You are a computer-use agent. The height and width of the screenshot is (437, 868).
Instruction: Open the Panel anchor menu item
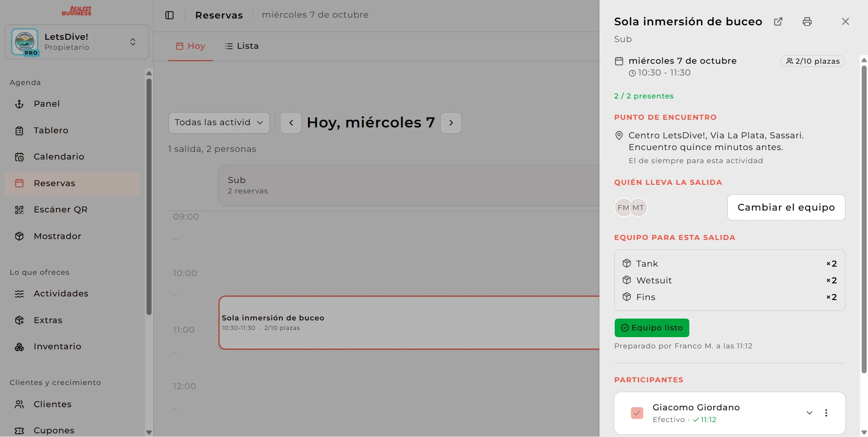coord(72,104)
